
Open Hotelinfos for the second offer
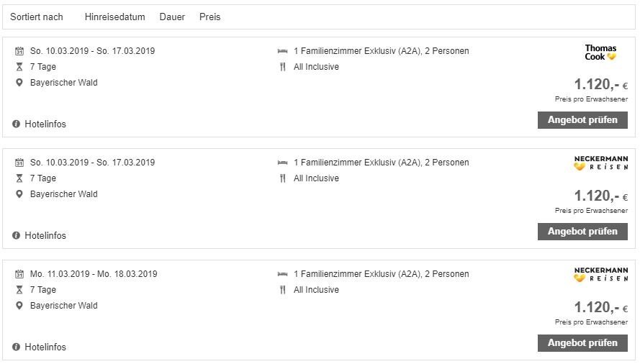pos(45,236)
